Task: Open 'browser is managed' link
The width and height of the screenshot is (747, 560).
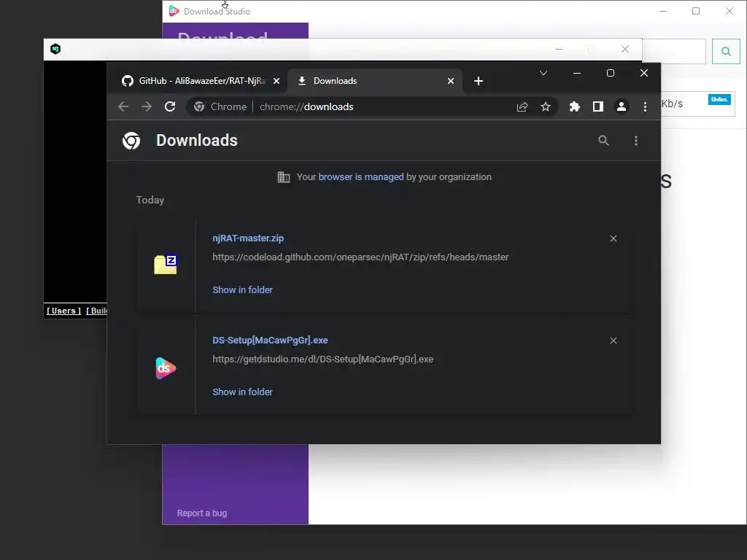Action: pyautogui.click(x=361, y=176)
